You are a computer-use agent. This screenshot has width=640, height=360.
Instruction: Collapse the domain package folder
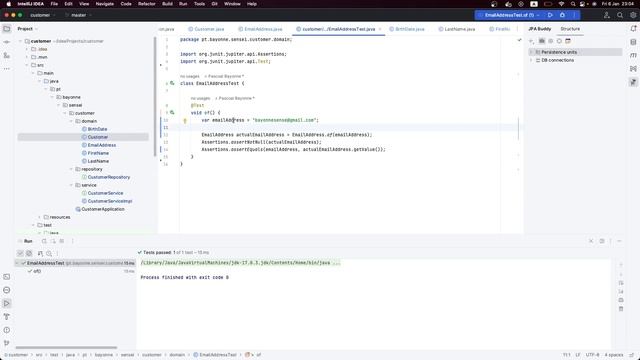(x=71, y=121)
